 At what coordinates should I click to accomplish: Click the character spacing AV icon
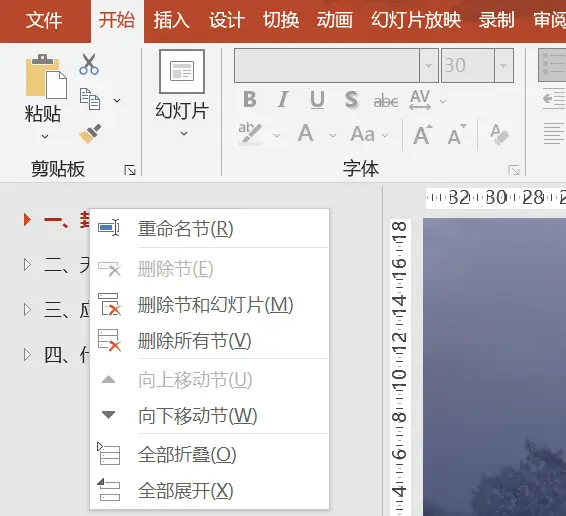coord(420,100)
